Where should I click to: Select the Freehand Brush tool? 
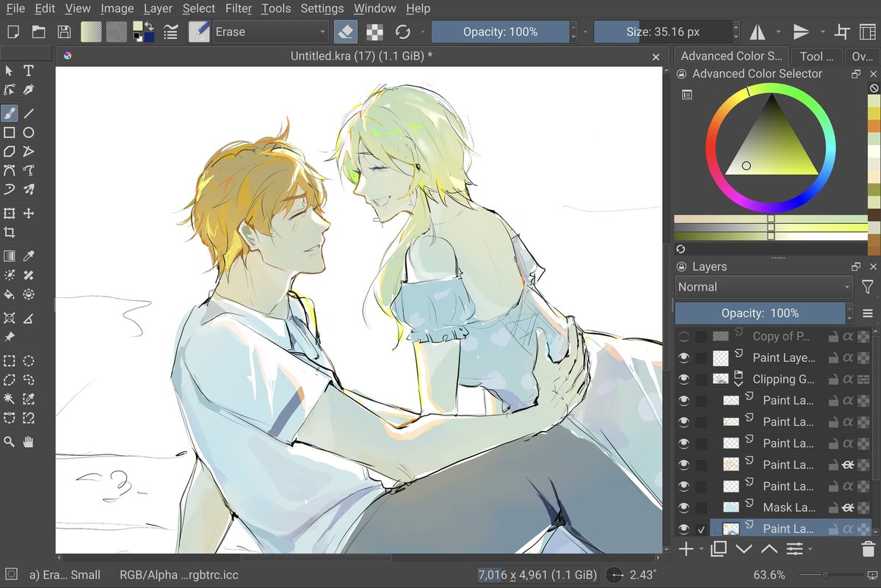(x=9, y=113)
